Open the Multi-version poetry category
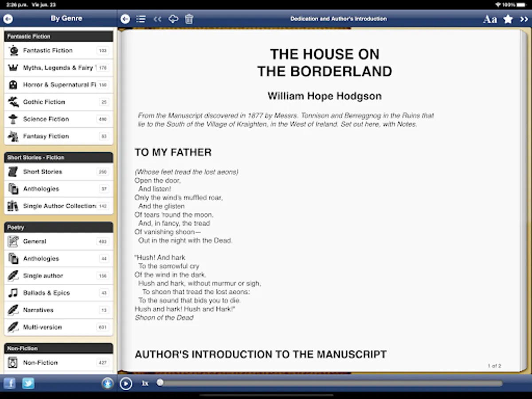This screenshot has height=399, width=532. click(x=59, y=327)
